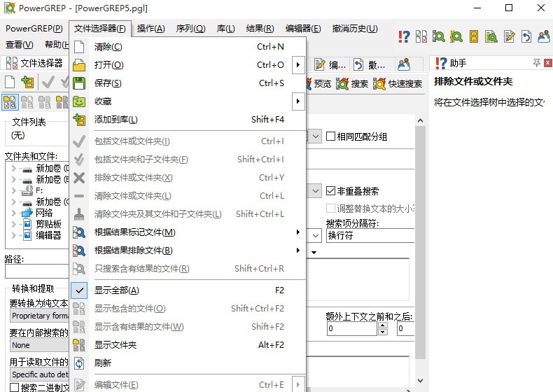Viewport: 553px width, 392px height.
Task: Click the 搜索 search button icon
Action: [x=351, y=83]
